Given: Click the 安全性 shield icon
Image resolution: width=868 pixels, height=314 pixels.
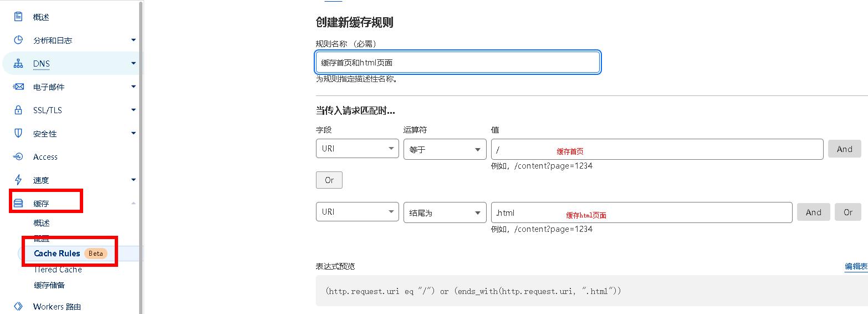Looking at the screenshot, I should pyautogui.click(x=18, y=133).
